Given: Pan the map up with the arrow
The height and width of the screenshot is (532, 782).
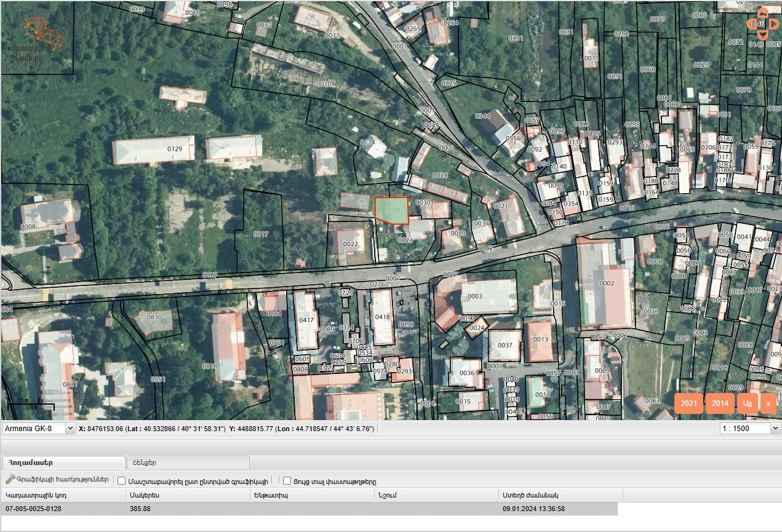Looking at the screenshot, I should [762, 12].
